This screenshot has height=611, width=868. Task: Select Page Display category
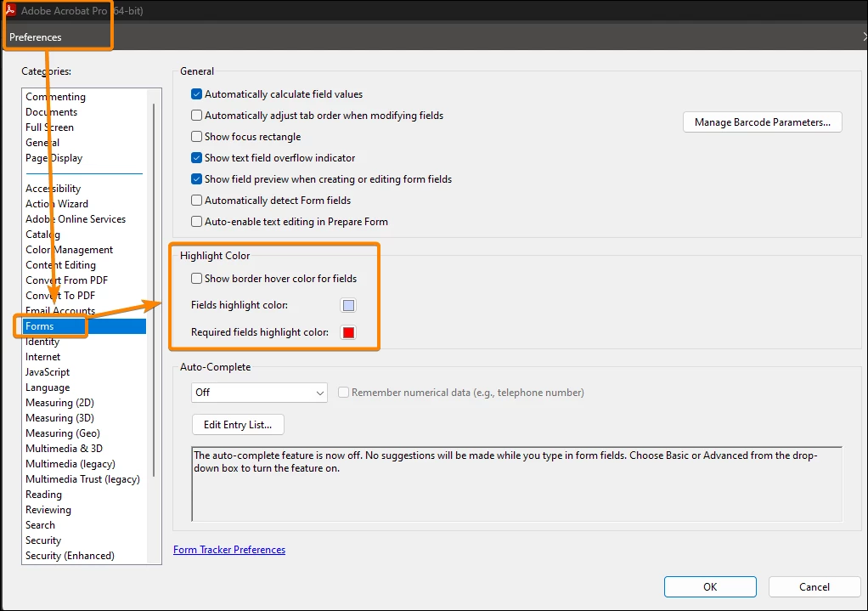coord(54,158)
